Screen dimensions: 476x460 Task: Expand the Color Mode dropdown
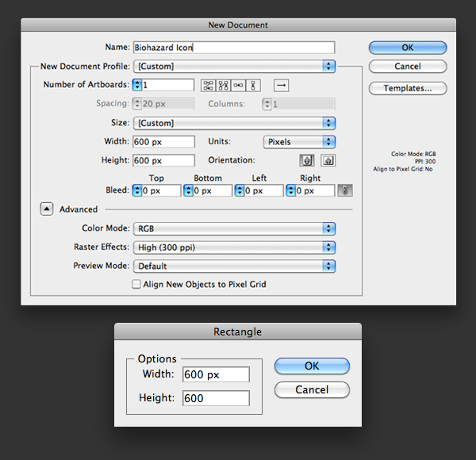(x=234, y=228)
